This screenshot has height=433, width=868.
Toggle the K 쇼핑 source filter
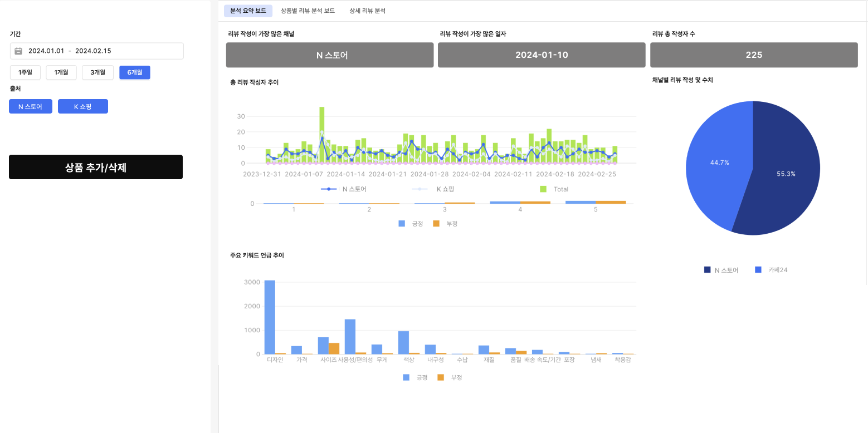click(x=82, y=106)
